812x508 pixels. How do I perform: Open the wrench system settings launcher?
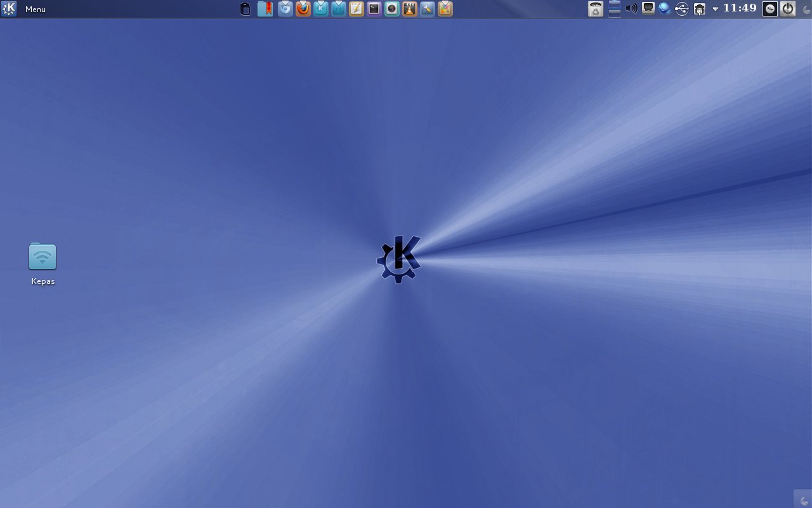click(428, 9)
